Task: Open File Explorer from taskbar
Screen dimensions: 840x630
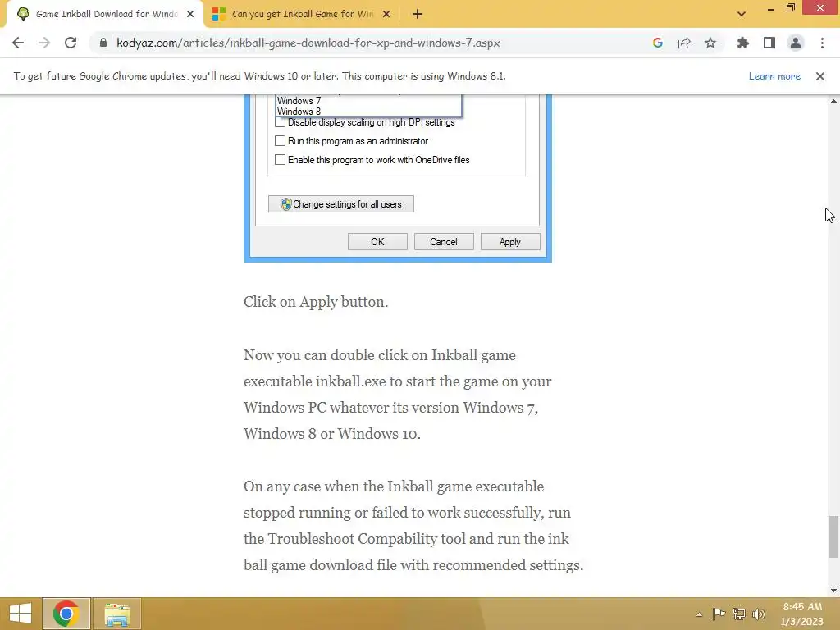Action: pyautogui.click(x=117, y=614)
